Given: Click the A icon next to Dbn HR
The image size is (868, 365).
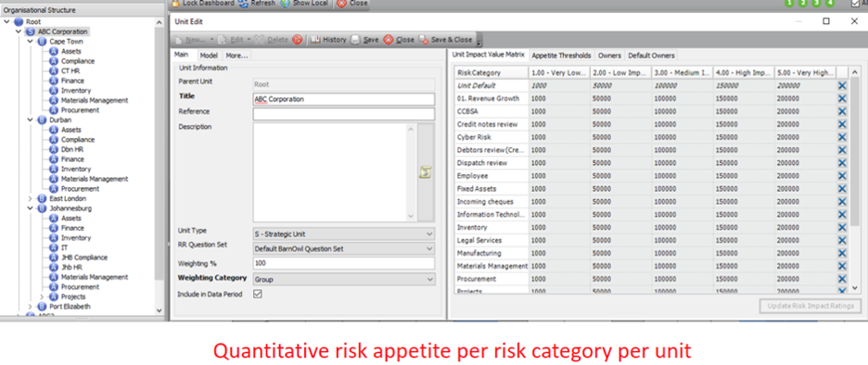Looking at the screenshot, I should pyautogui.click(x=54, y=149).
